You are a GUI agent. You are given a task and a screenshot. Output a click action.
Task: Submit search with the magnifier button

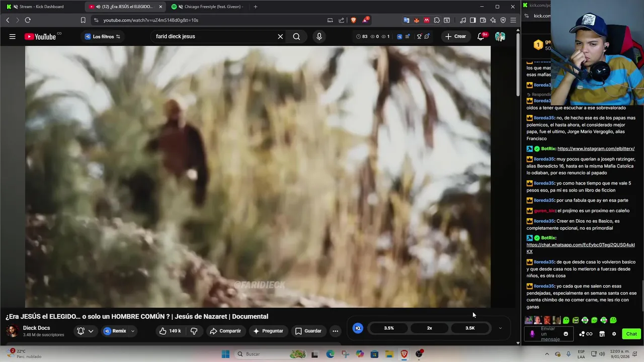(296, 36)
